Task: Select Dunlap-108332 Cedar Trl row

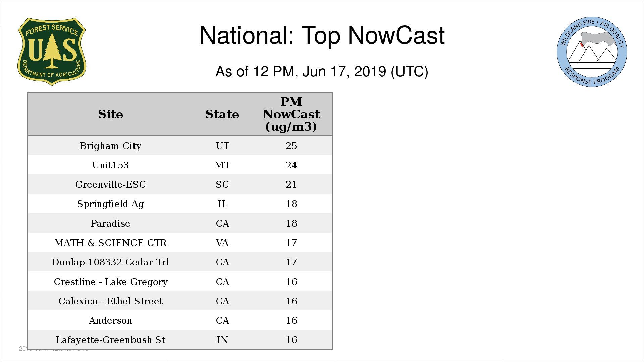Action: coord(110,262)
